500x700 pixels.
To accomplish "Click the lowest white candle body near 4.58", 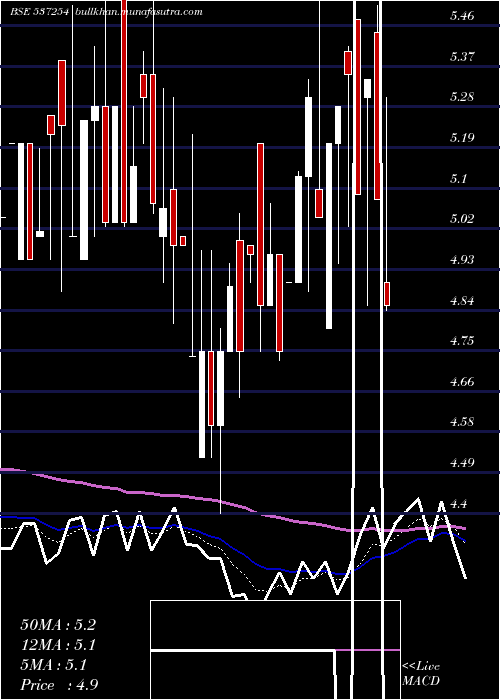I will (x=202, y=404).
